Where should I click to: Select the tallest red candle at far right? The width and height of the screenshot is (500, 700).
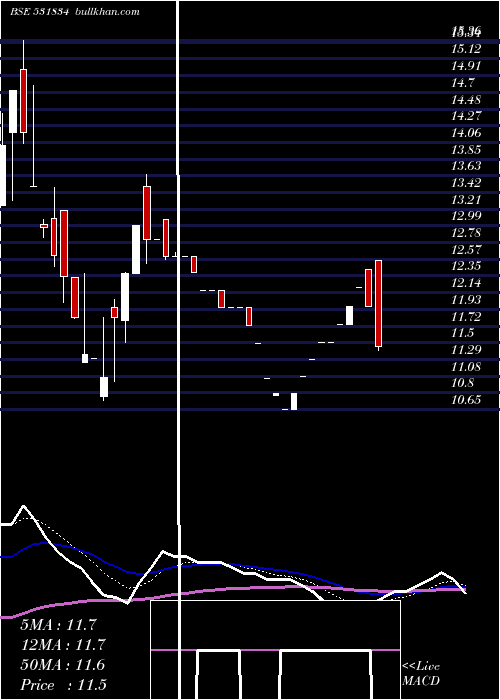click(x=379, y=304)
